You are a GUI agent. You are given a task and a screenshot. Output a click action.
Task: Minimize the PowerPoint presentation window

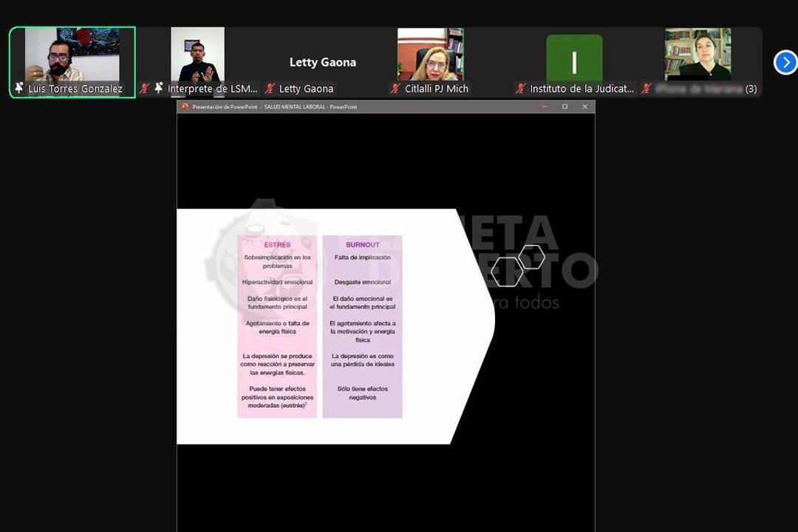545,107
